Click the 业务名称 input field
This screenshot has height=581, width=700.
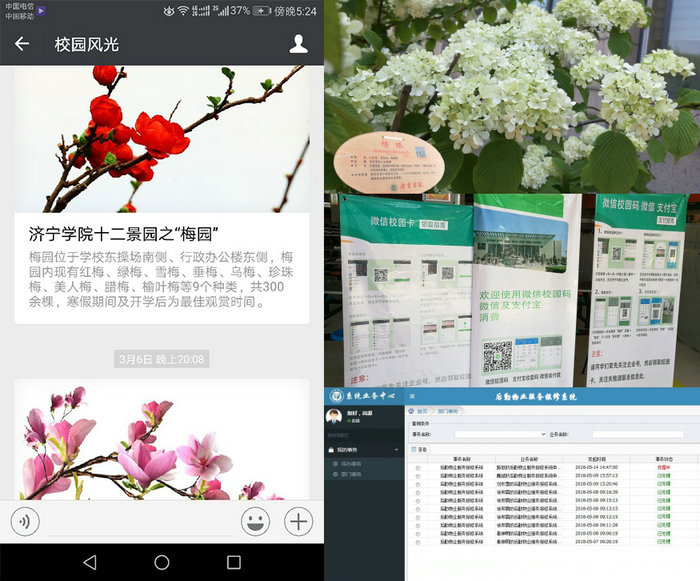(637, 435)
